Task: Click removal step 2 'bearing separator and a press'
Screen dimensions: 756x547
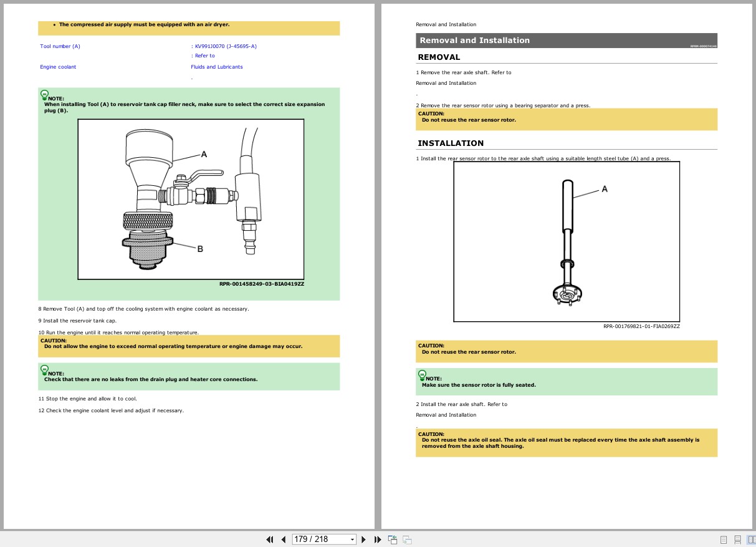Action: coord(503,105)
